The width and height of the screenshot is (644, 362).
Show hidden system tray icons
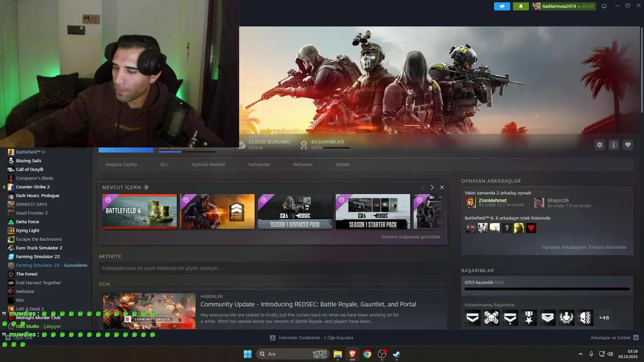580,354
